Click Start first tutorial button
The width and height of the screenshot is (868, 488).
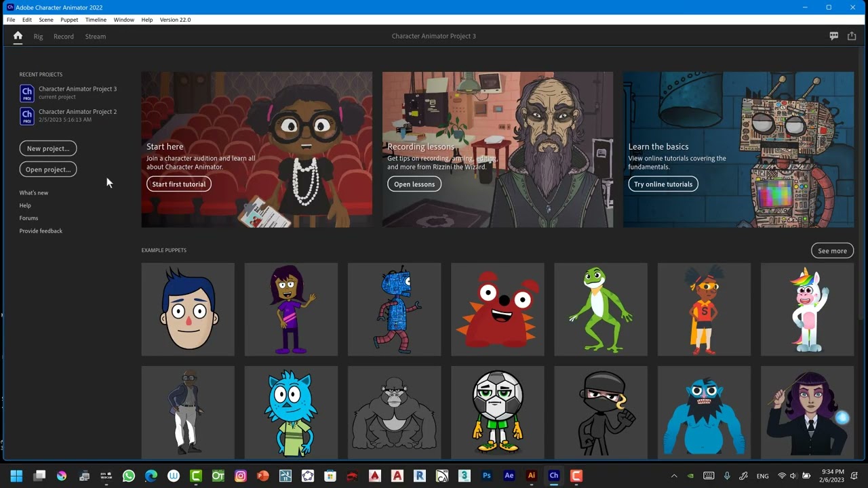click(179, 184)
